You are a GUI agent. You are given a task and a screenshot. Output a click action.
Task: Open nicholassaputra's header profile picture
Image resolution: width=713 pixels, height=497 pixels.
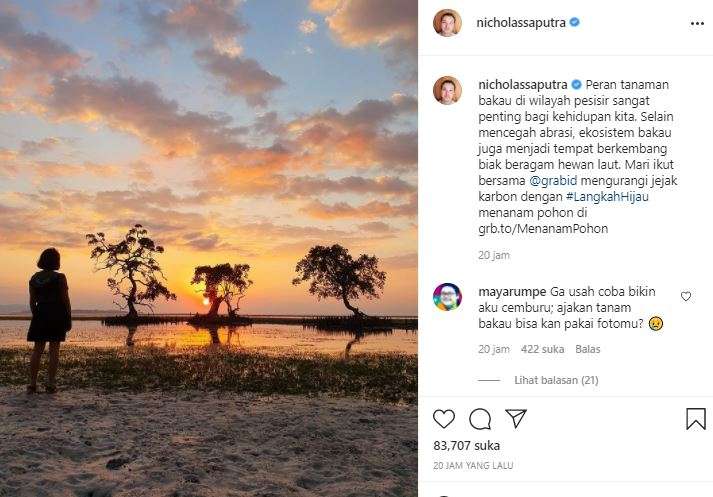(x=447, y=23)
